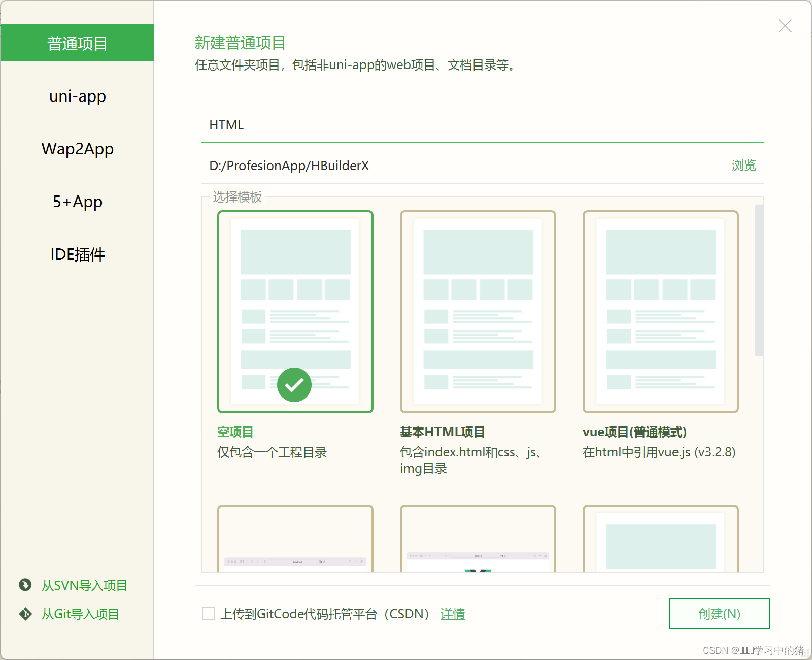Click description 仅包含一个工程目录
The height and width of the screenshot is (660, 812).
[272, 452]
